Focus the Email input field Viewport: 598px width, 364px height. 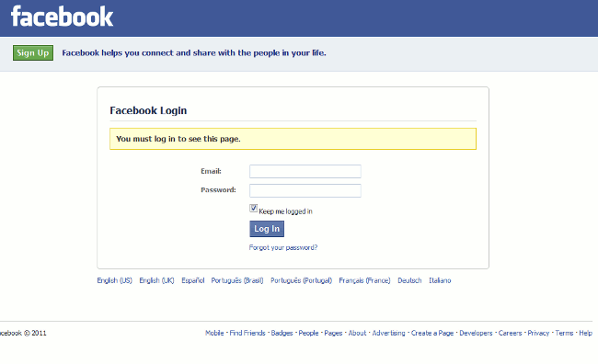[305, 171]
